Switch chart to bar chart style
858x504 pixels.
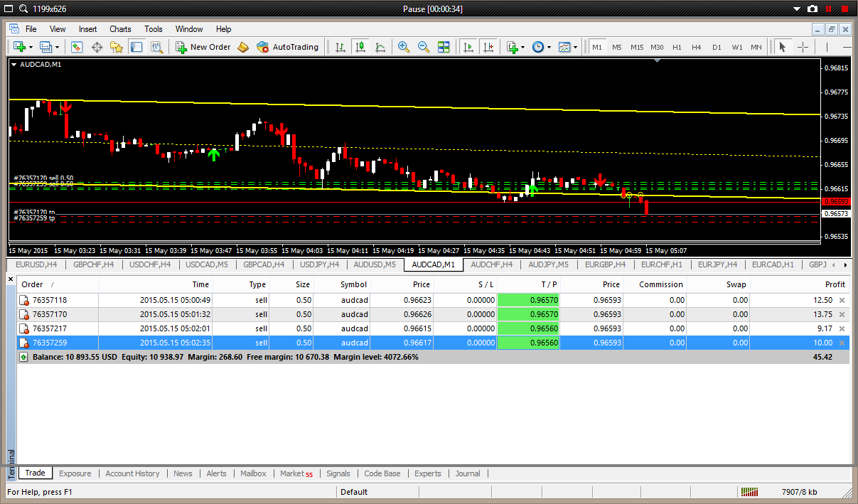click(340, 47)
